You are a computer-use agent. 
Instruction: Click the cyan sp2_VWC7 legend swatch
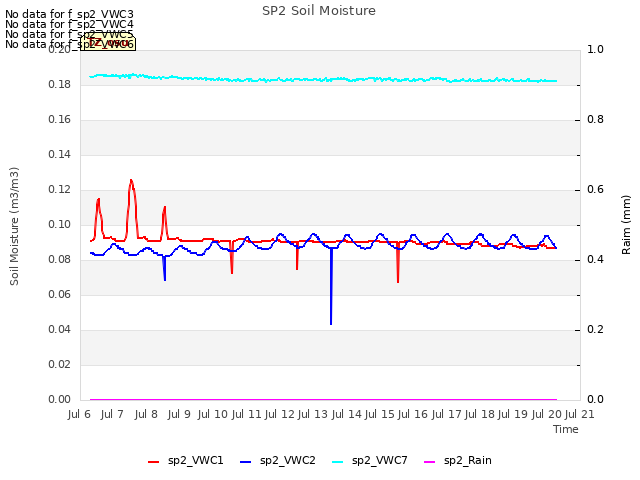coord(338,462)
